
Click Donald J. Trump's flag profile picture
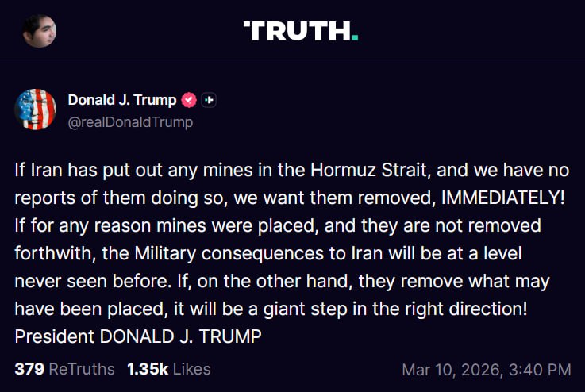pyautogui.click(x=36, y=110)
